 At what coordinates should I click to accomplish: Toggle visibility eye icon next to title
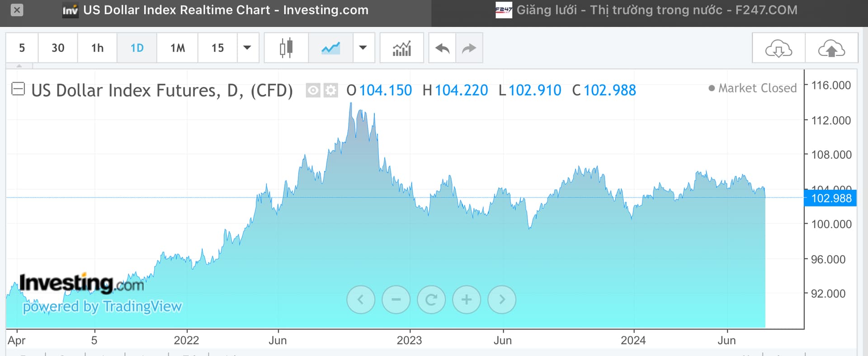(313, 90)
